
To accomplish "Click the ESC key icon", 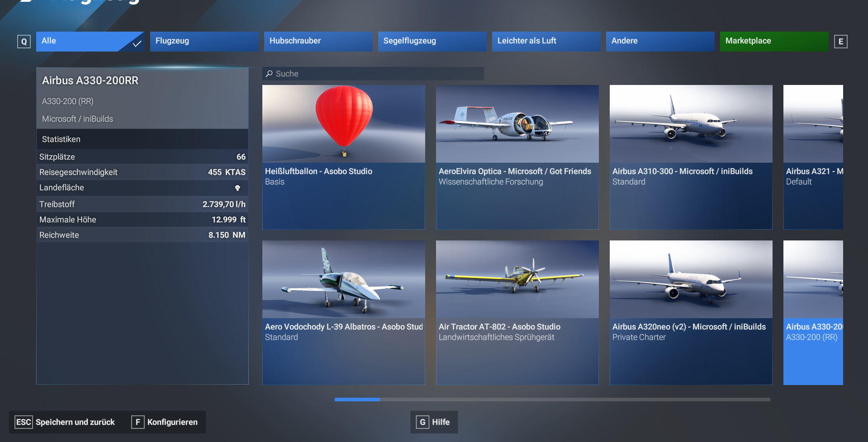I will pyautogui.click(x=24, y=422).
